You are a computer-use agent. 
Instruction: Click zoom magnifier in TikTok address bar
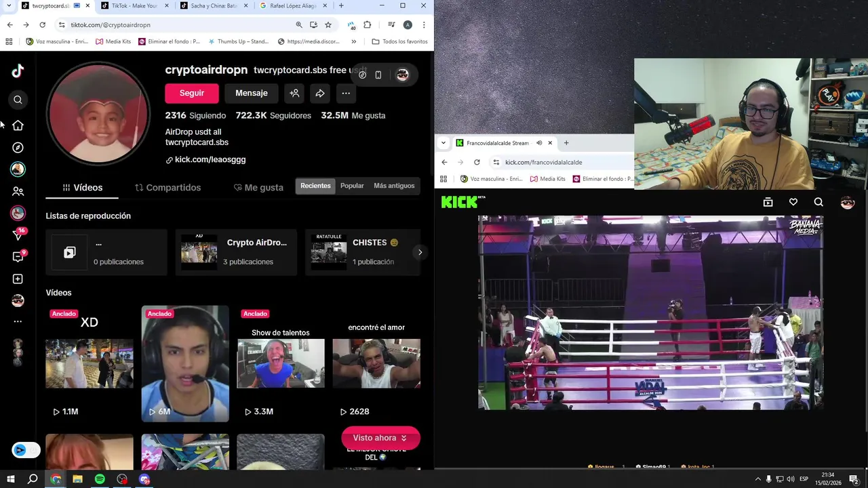point(299,25)
